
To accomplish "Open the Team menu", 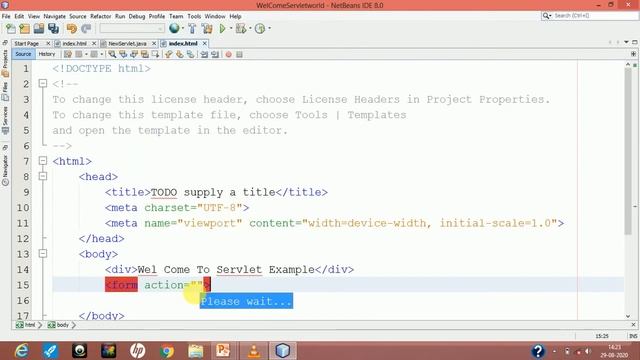I will click(176, 16).
